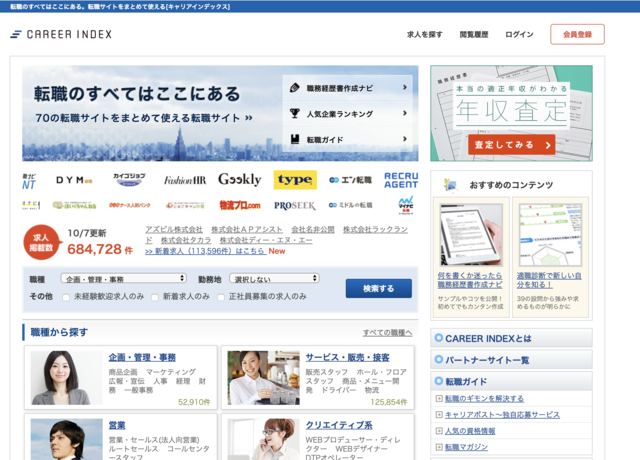The width and height of the screenshot is (640, 460).
Task: Click the trophy icon for 人気企業ランキング
Action: 295,113
